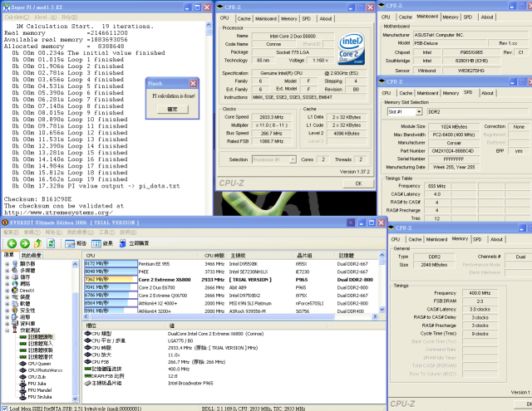Select the 'Pentium EE 955' result row
Image resolution: width=532 pixels, height=411 pixels.
pos(230,263)
